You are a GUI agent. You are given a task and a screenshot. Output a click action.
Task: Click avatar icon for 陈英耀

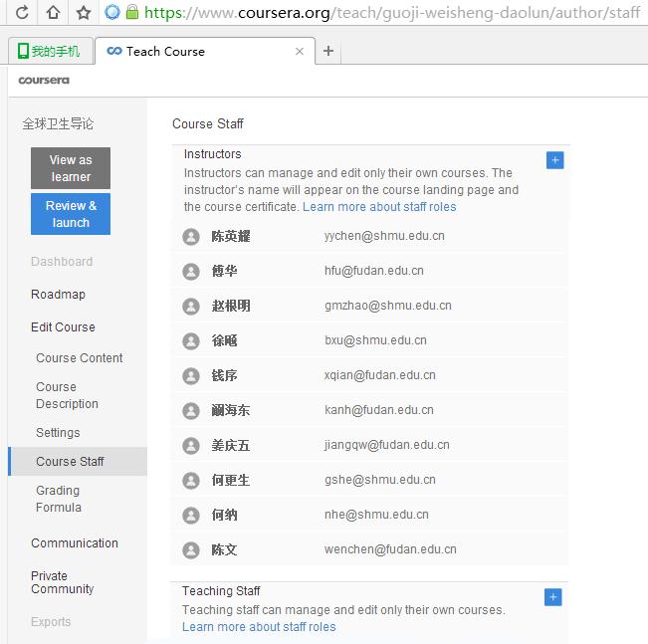click(191, 237)
